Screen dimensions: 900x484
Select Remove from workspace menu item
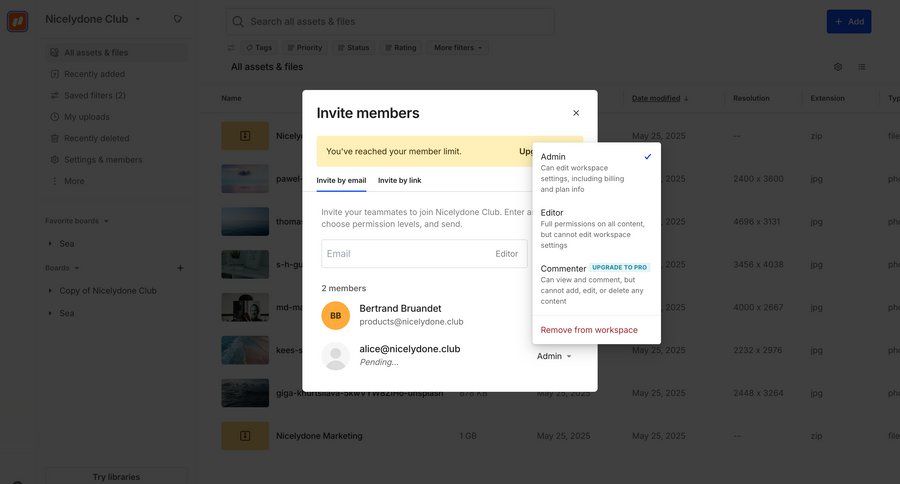(589, 330)
